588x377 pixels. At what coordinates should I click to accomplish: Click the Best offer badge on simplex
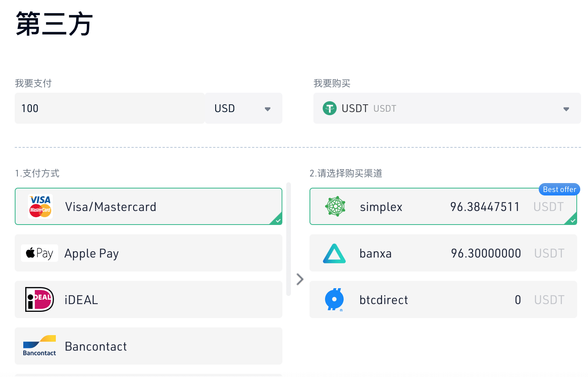559,189
